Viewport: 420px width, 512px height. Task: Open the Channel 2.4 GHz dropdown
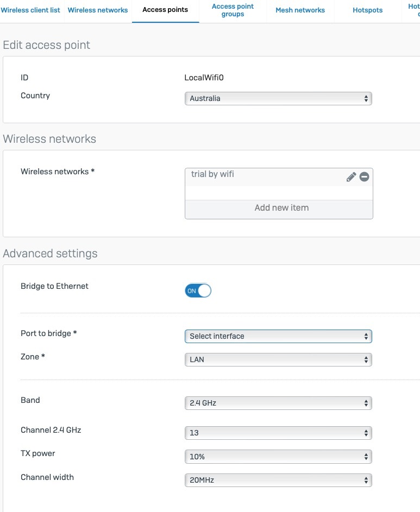tap(278, 433)
